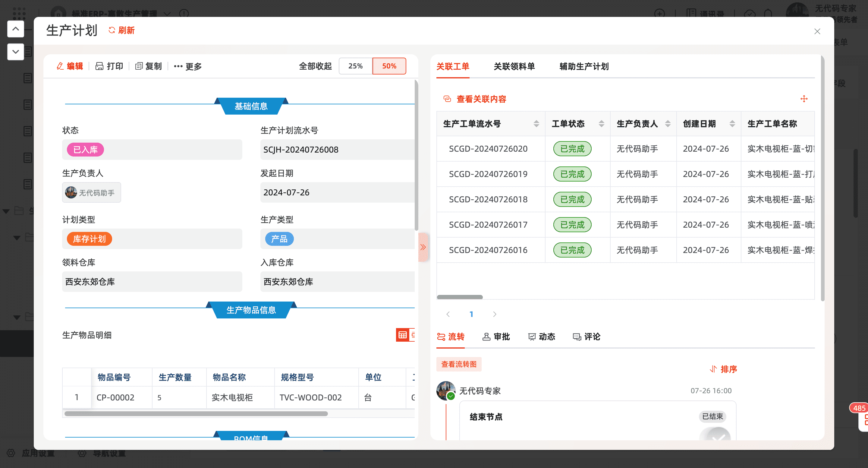Click the 打印 printer icon
This screenshot has width=868, height=468.
tap(99, 66)
